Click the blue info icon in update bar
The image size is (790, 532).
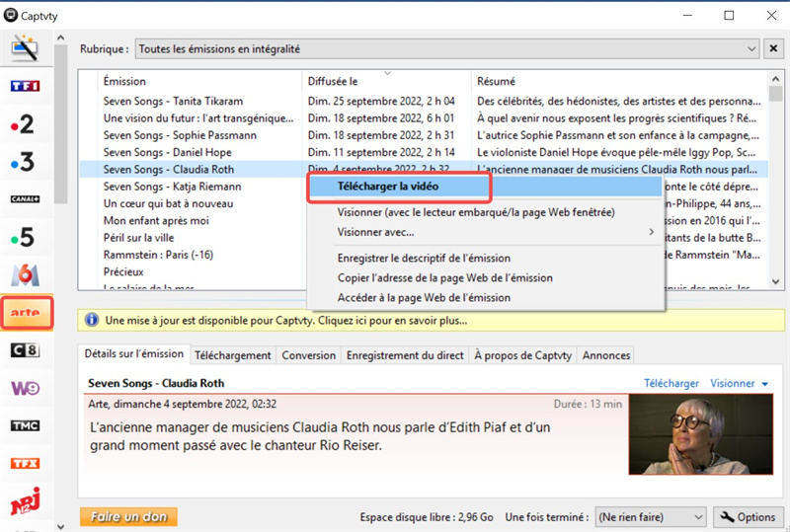tap(92, 320)
